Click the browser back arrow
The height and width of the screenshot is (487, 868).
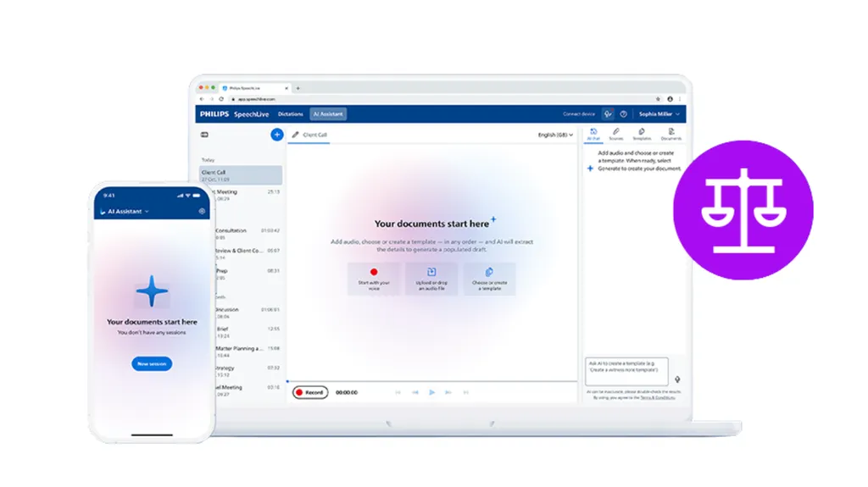[x=202, y=99]
